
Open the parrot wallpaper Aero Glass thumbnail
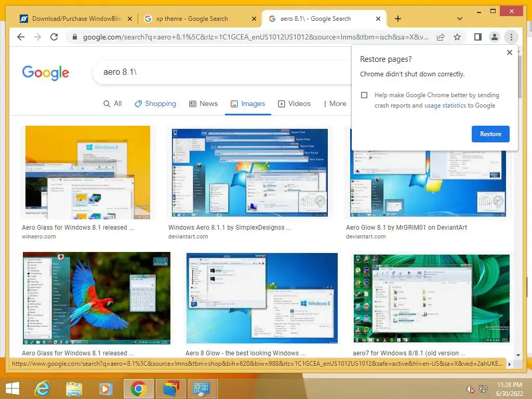(x=96, y=298)
